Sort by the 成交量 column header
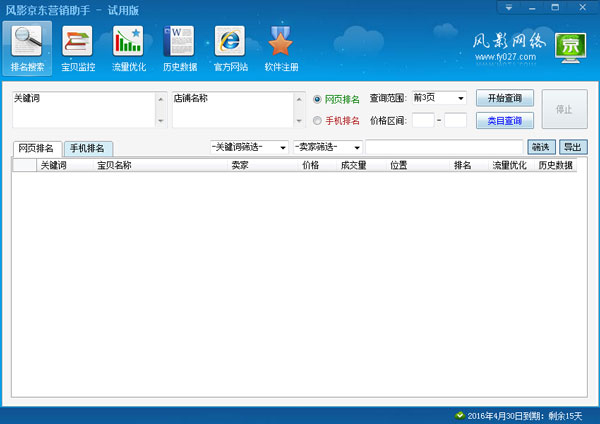 [362, 165]
